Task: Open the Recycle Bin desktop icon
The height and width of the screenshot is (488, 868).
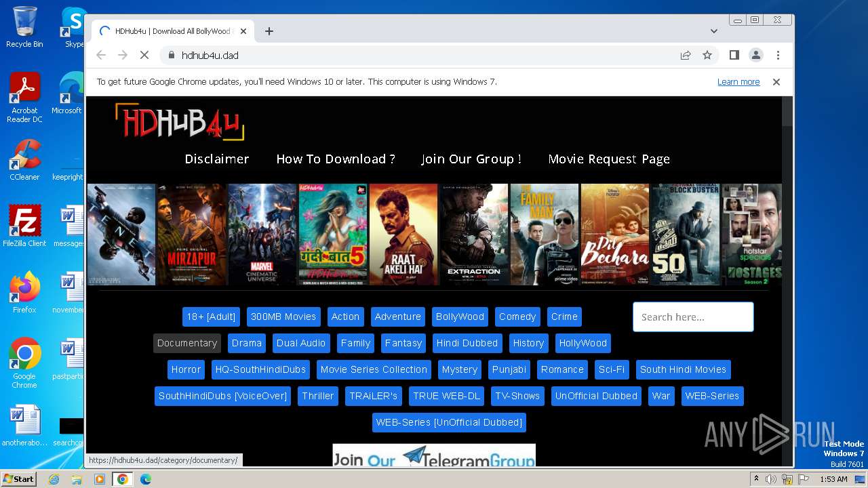Action: tap(24, 27)
